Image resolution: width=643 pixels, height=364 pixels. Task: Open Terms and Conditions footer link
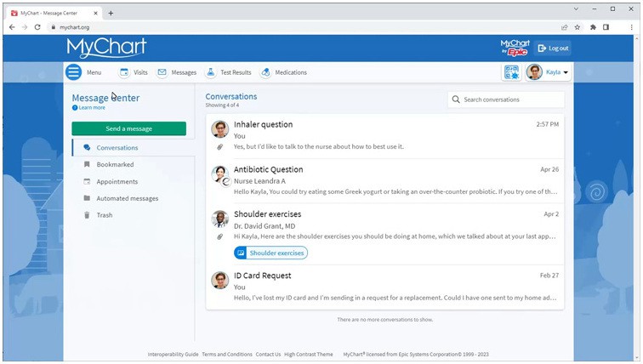click(x=227, y=354)
